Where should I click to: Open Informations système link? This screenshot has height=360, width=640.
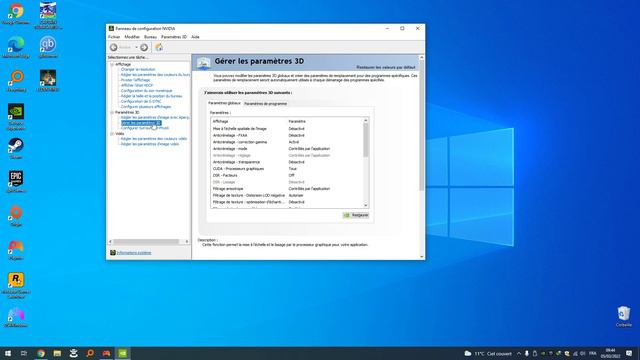[134, 253]
